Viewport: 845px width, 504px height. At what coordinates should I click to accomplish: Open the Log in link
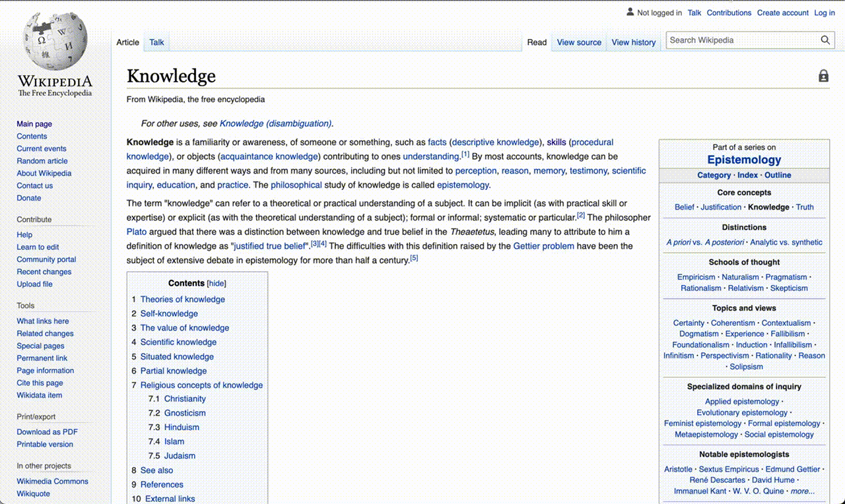point(825,13)
